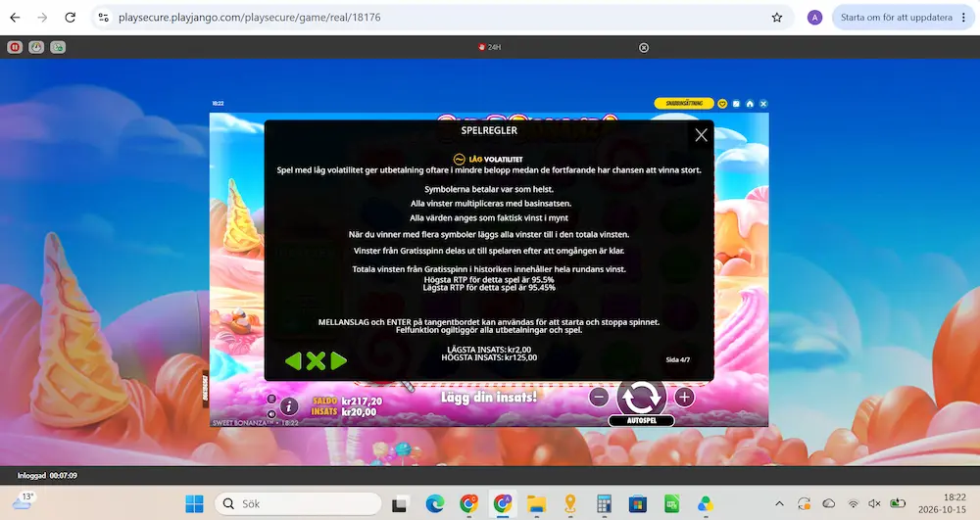Open the Chrome profile avatar A

click(814, 18)
